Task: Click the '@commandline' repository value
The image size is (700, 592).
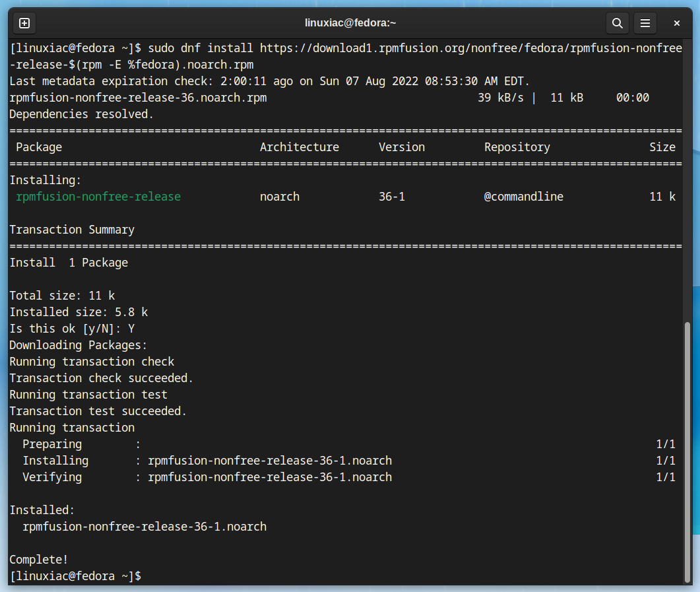Action: [524, 197]
